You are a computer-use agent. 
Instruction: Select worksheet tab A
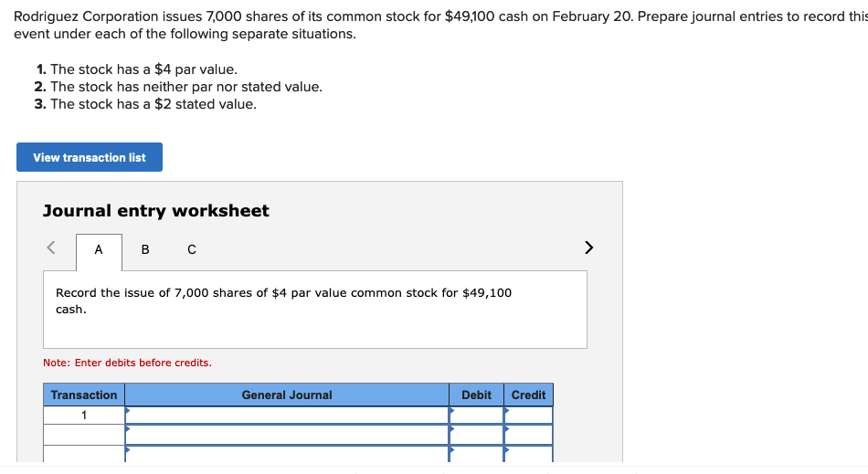coord(99,249)
